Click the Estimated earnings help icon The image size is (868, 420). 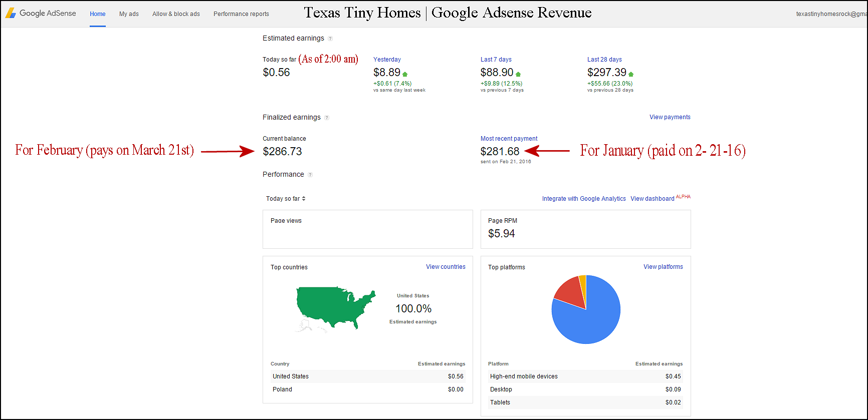tap(330, 39)
